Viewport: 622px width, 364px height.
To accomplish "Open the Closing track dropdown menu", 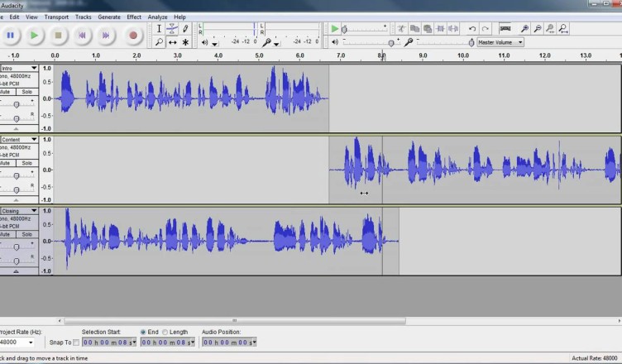I will pos(34,211).
